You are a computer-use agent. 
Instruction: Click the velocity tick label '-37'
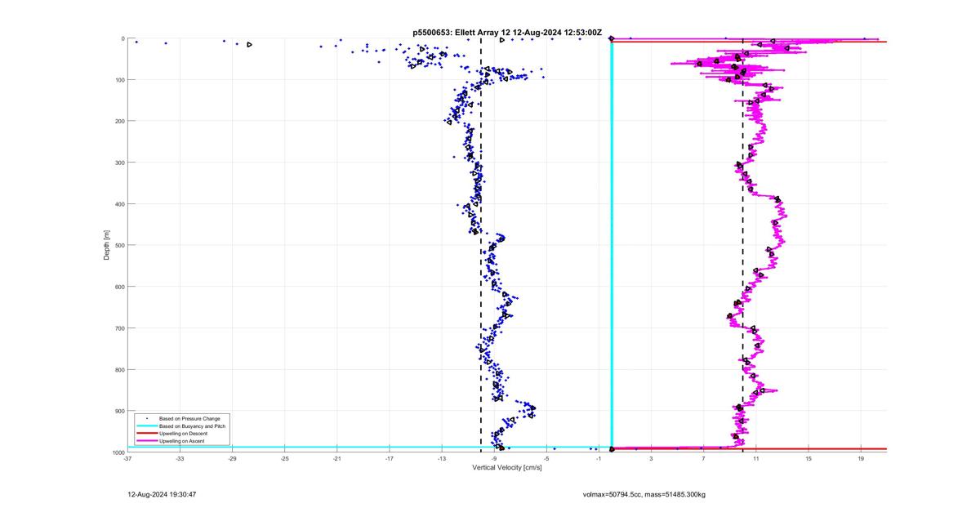click(x=127, y=459)
